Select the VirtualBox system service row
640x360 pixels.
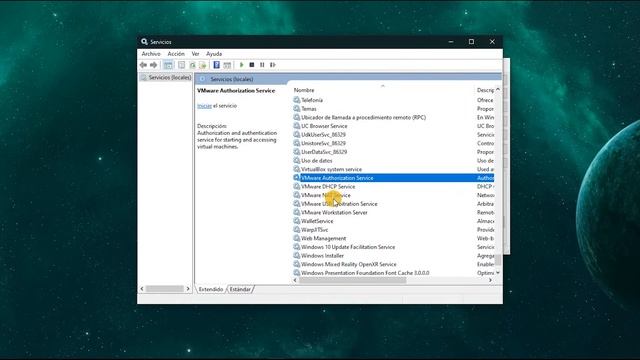click(x=393, y=169)
